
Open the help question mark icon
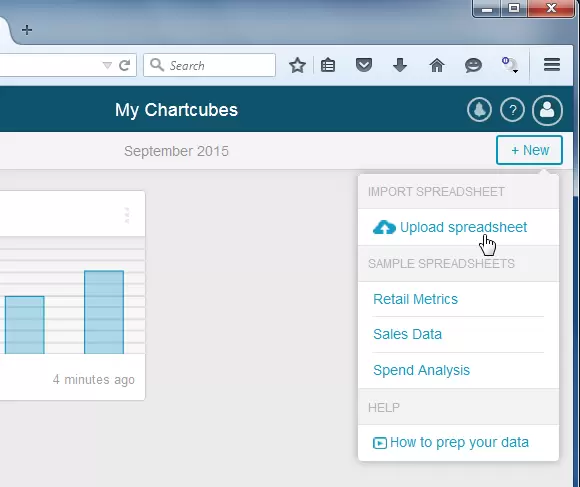512,110
